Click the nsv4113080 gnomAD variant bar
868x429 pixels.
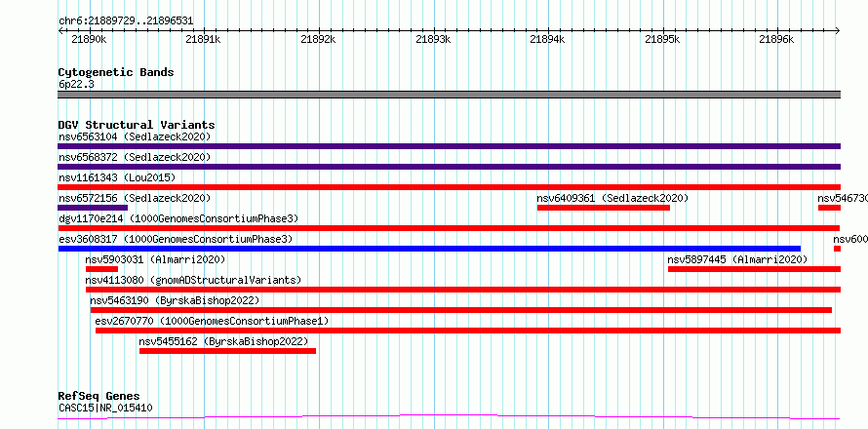tap(463, 290)
